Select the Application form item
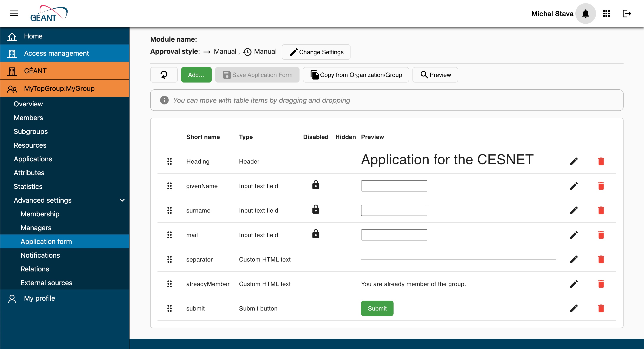Screen dimensions: 644x349 (x=65, y=241)
